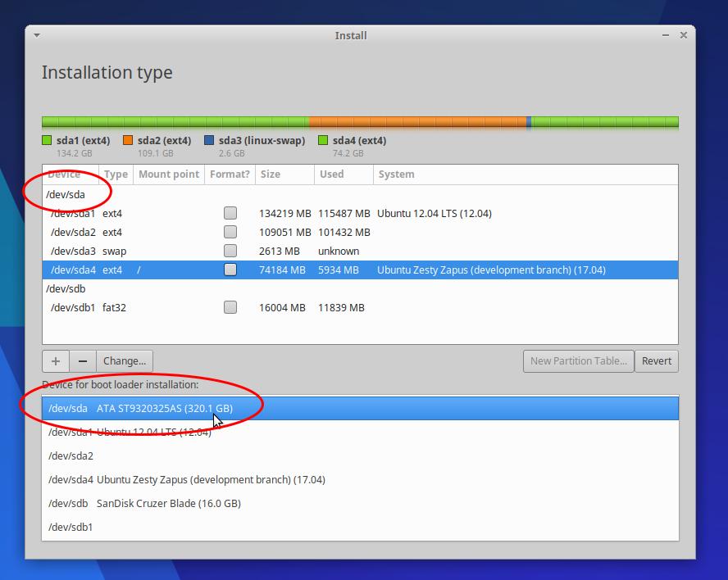Click the 134219 MB size cell
728x580 pixels.
(x=285, y=214)
